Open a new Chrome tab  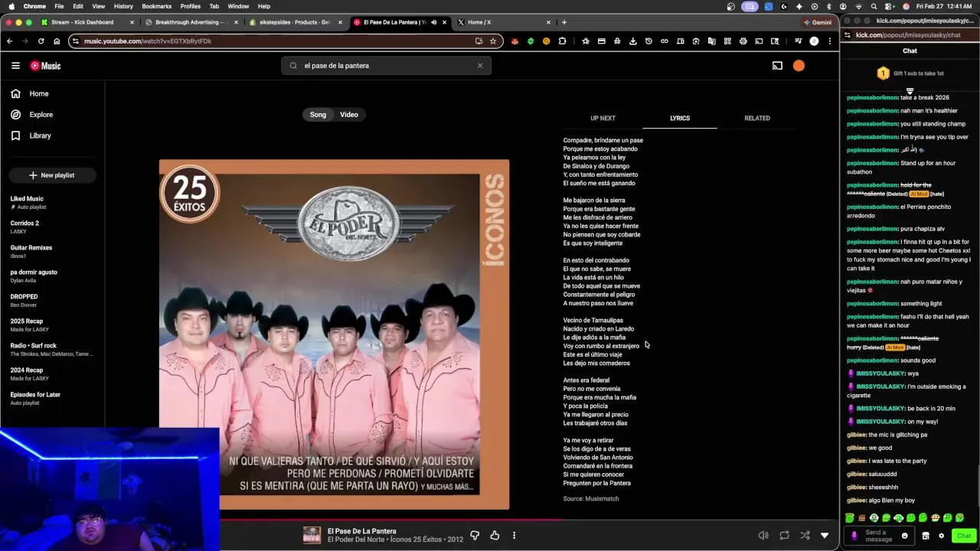pyautogui.click(x=564, y=22)
